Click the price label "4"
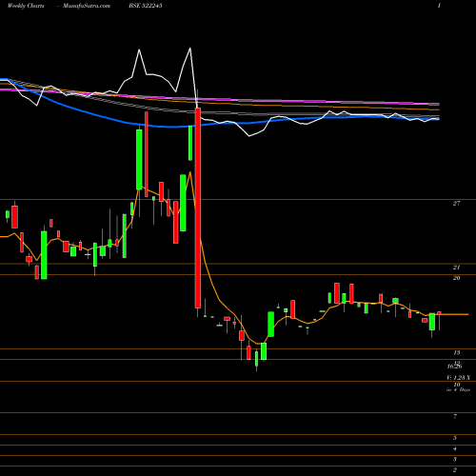The image size is (476, 476). (455, 448)
